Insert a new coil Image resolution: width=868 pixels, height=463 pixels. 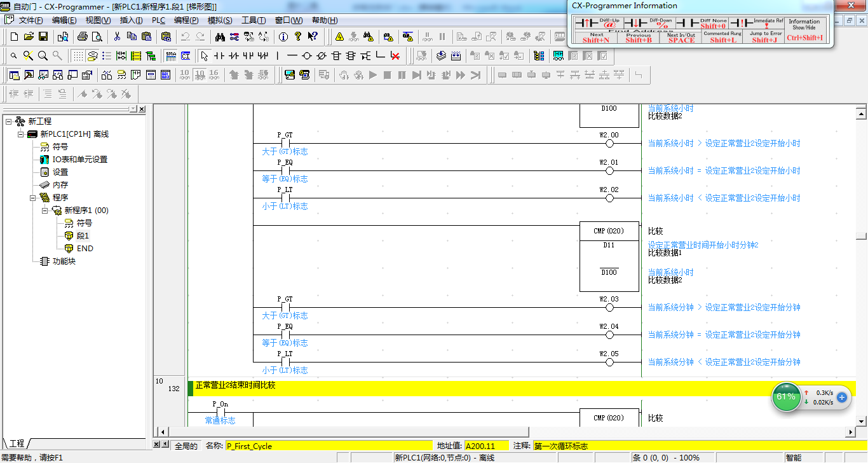click(307, 55)
